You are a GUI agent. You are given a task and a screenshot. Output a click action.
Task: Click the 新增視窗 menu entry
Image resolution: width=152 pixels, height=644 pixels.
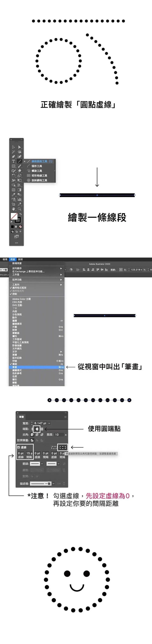tap(17, 263)
